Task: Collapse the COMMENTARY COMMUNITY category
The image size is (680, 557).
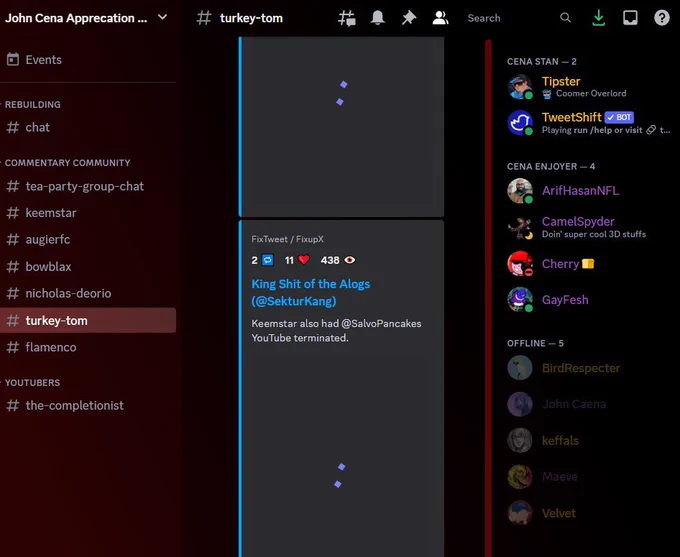Action: [x=67, y=163]
